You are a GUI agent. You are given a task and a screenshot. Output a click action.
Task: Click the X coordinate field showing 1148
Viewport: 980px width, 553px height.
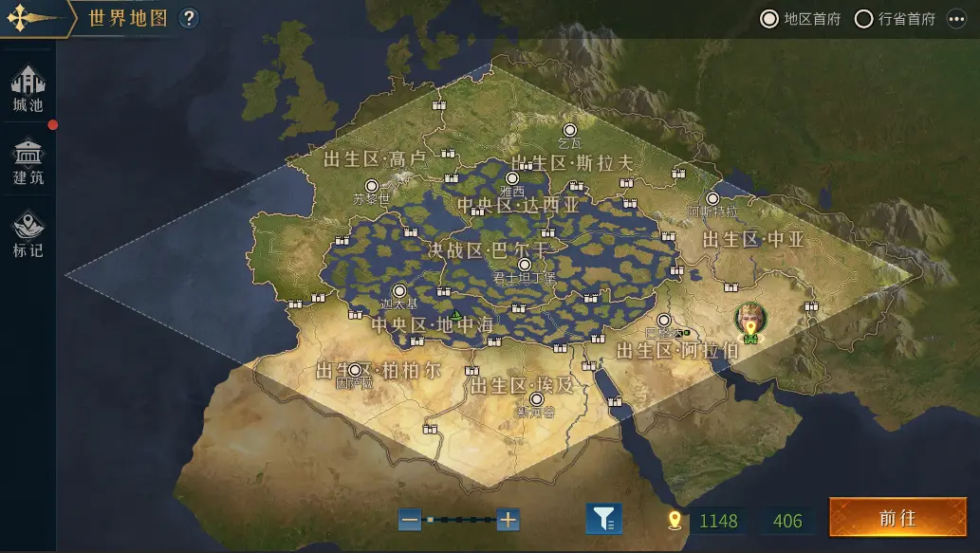[717, 520]
